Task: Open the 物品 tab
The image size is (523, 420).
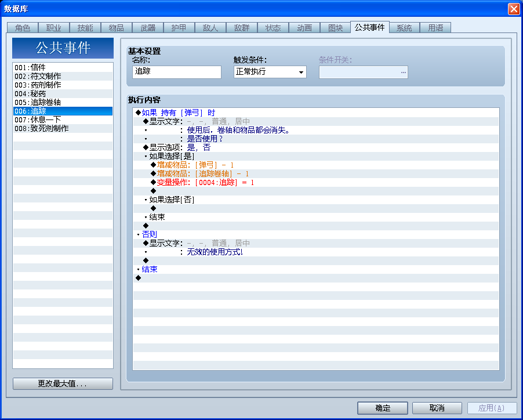Action: [117, 28]
